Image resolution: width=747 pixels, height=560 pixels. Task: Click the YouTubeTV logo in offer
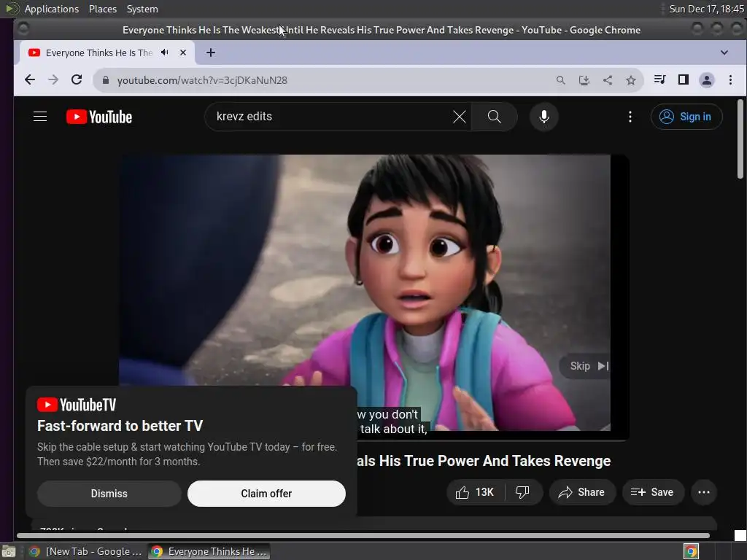tap(77, 405)
